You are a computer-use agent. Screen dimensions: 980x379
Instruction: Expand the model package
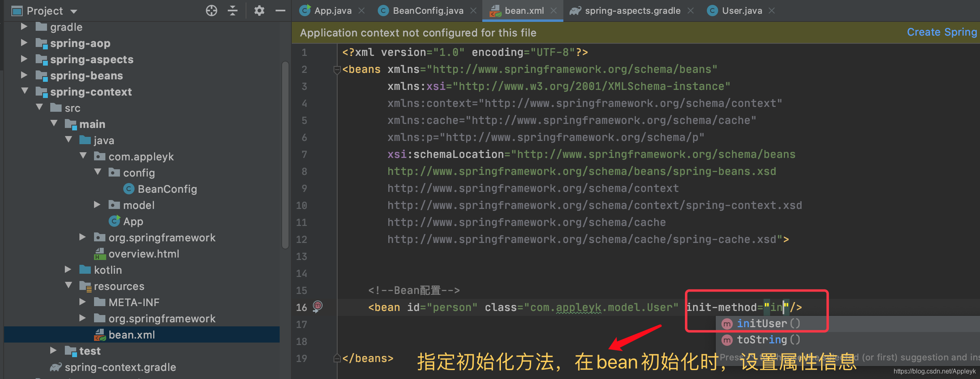click(x=97, y=204)
